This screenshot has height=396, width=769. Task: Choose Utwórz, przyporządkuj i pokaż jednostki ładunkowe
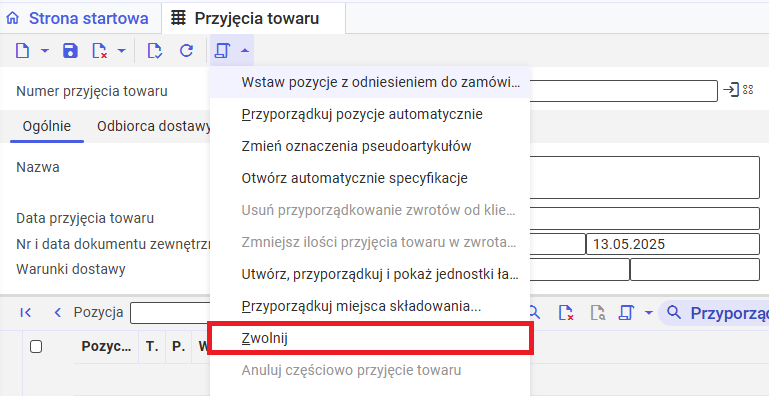[370, 274]
